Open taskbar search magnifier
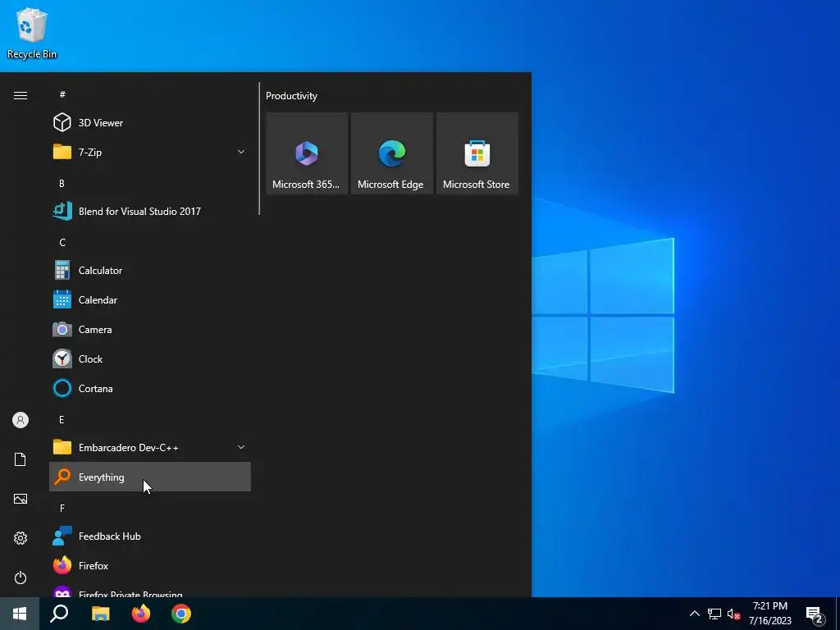This screenshot has height=630, width=840. [x=59, y=614]
